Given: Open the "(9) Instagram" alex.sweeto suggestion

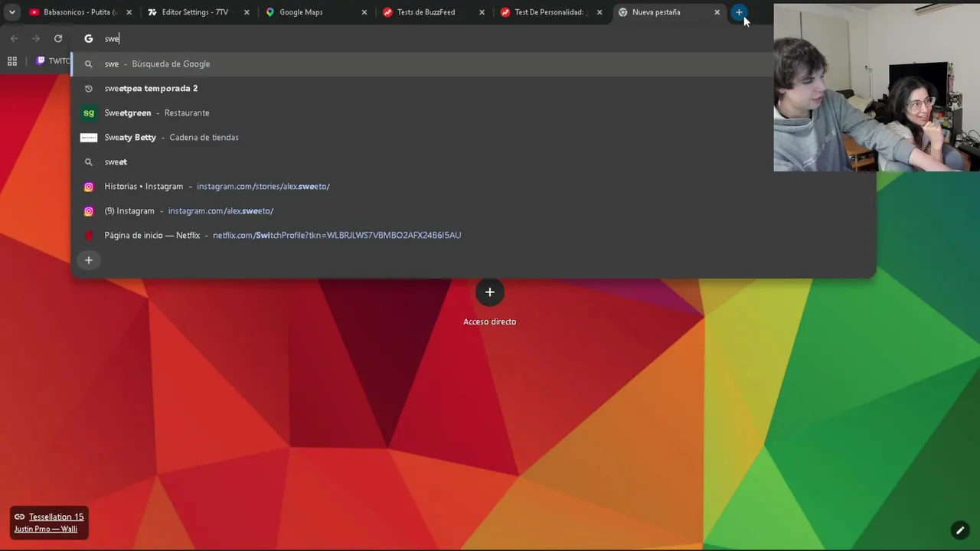Looking at the screenshot, I should coord(473,211).
